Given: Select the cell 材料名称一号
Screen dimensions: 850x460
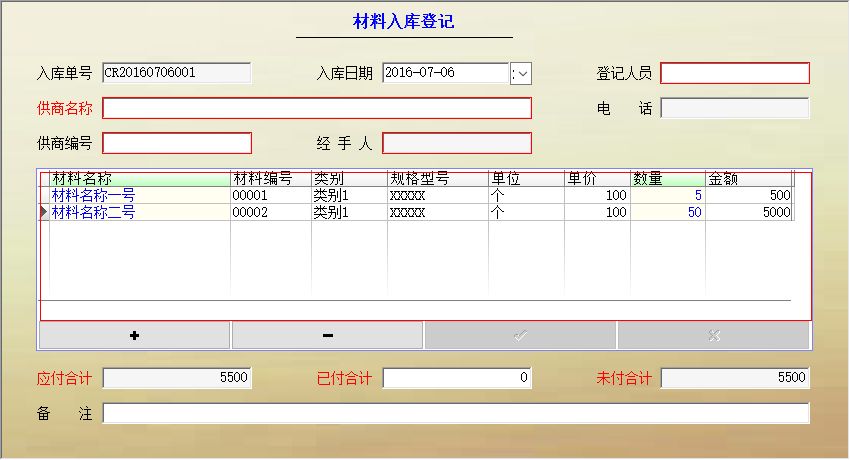Looking at the screenshot, I should pyautogui.click(x=140, y=195).
